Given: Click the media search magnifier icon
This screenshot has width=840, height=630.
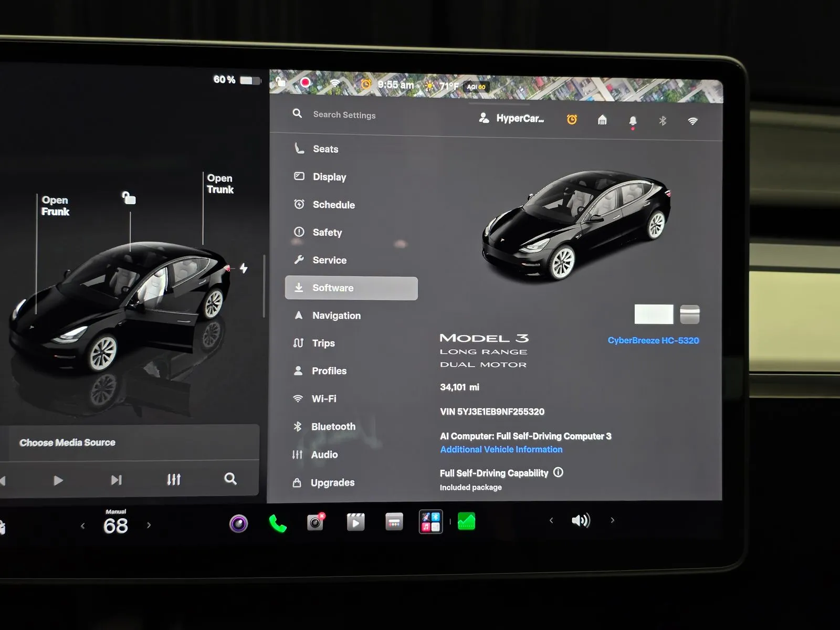Looking at the screenshot, I should [x=230, y=478].
